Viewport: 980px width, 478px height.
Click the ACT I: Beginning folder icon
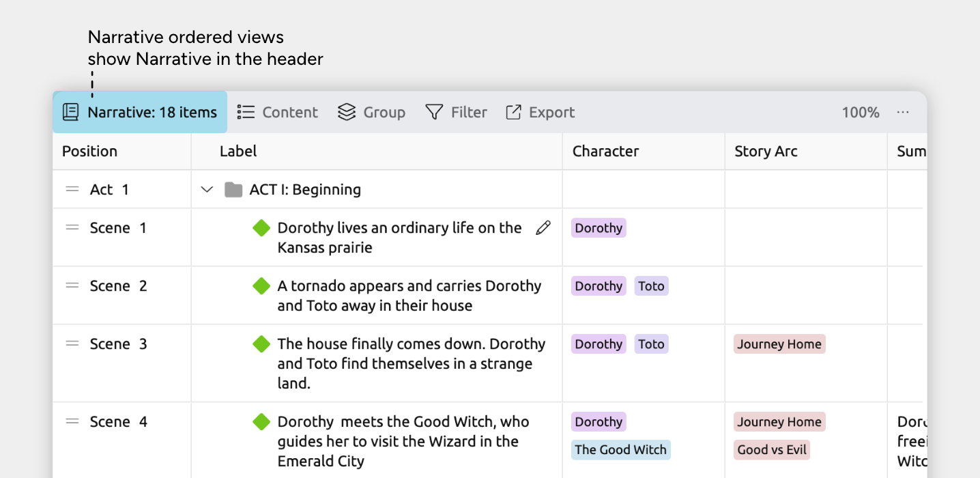click(x=233, y=190)
